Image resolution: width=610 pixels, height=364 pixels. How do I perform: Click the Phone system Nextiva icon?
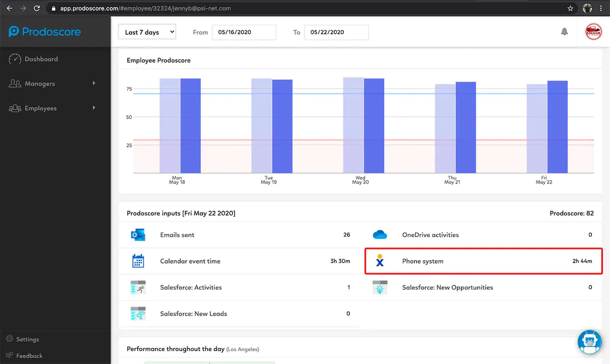(380, 261)
